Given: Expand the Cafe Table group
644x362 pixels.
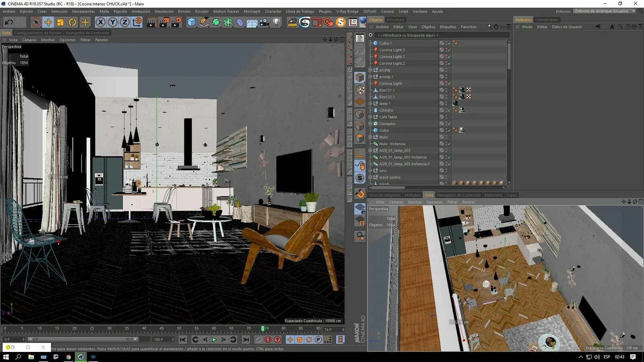Looking at the screenshot, I should coord(370,117).
